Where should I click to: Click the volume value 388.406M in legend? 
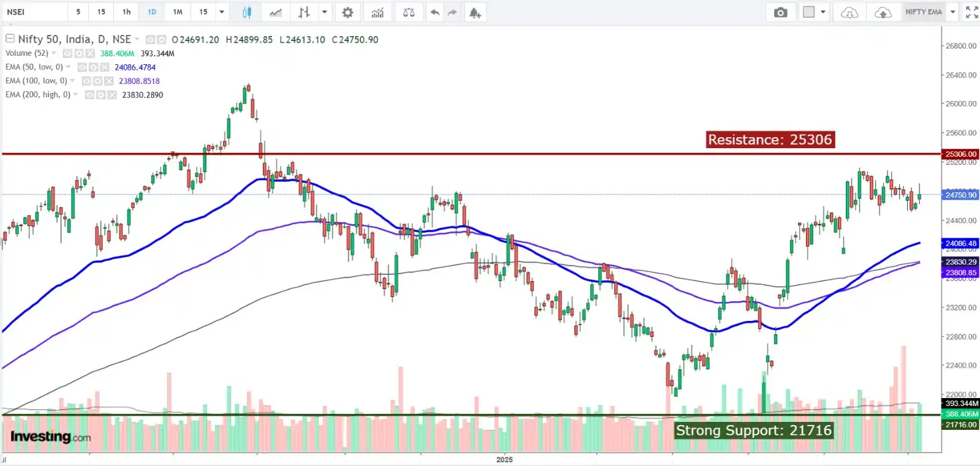pos(117,54)
